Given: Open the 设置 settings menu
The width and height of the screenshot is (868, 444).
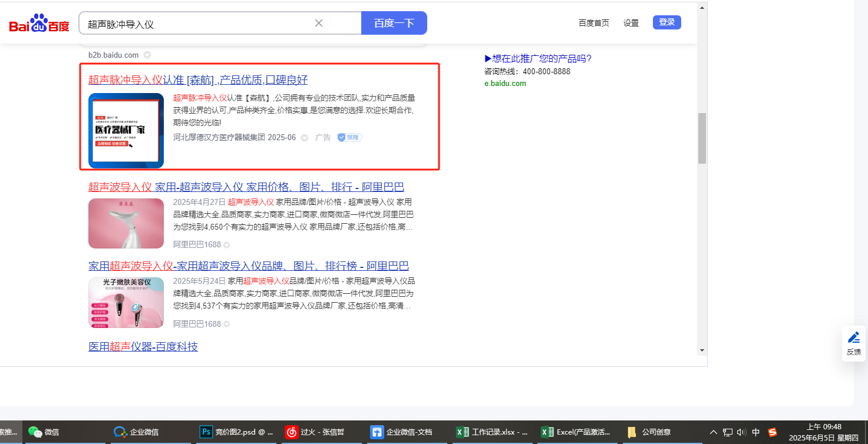Looking at the screenshot, I should coord(631,23).
